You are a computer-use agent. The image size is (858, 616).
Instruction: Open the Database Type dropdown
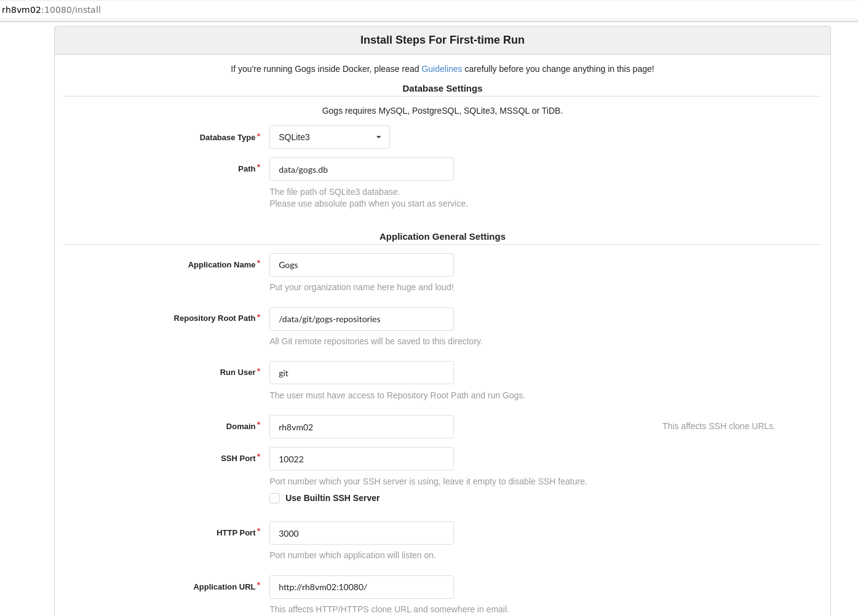[330, 137]
